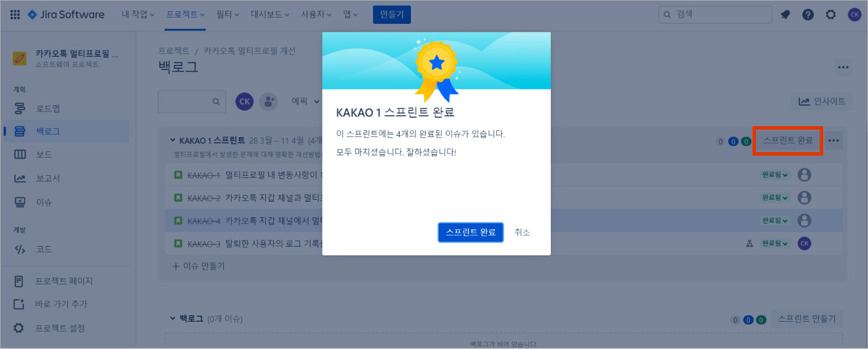
Task: Focus the 검색 search field
Action: [x=715, y=15]
